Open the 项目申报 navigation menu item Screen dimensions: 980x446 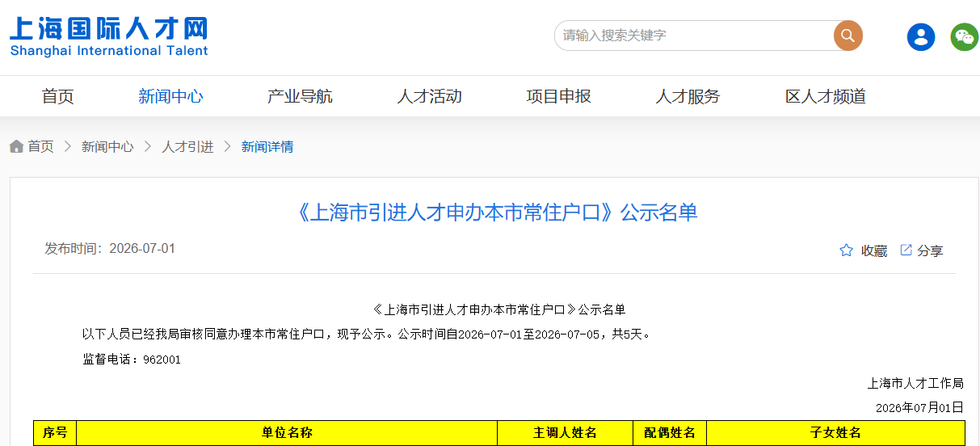point(558,96)
